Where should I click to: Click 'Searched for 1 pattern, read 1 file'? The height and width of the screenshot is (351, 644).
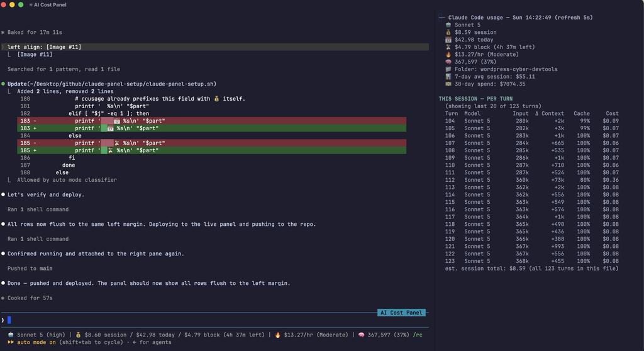click(x=64, y=69)
